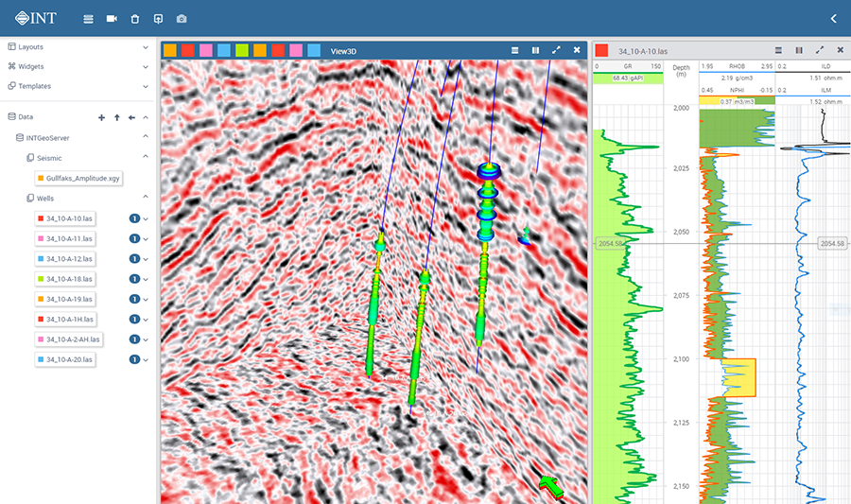Viewport: 851px width, 504px height.
Task: Open View3D panel menu icon
Action: point(514,50)
